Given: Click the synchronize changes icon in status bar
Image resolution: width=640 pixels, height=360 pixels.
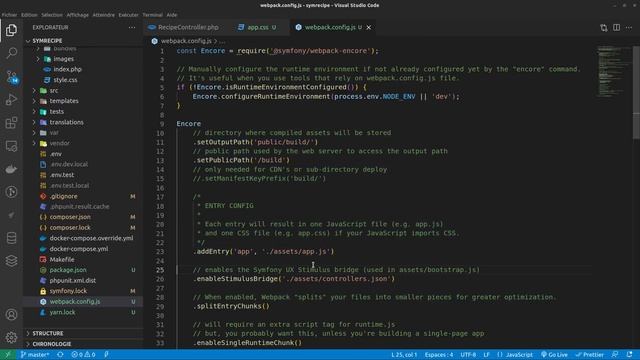Looking at the screenshot, I should click(60, 355).
